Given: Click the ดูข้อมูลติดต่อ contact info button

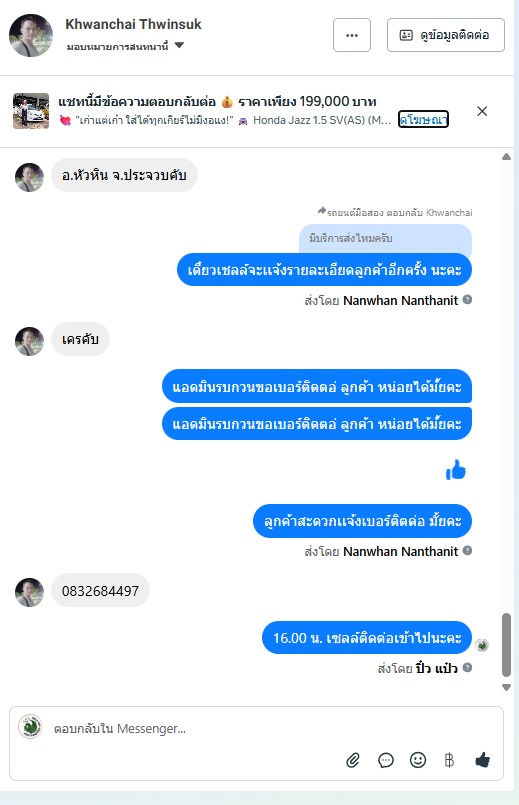Looking at the screenshot, I should pyautogui.click(x=446, y=35).
